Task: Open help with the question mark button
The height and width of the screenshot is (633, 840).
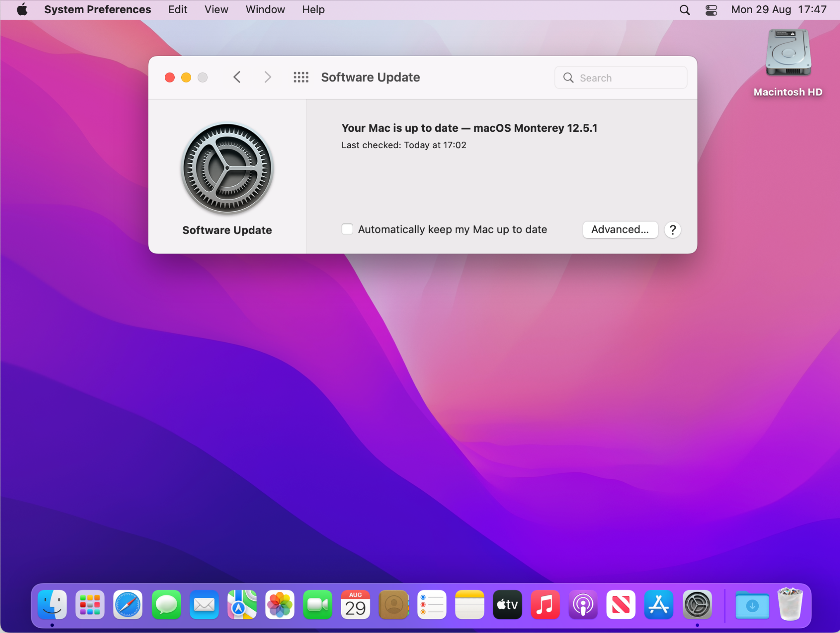Action: click(x=673, y=230)
